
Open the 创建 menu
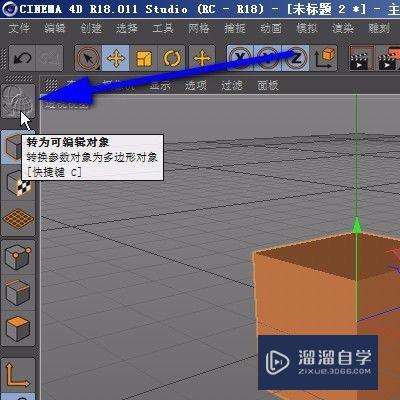tap(91, 28)
